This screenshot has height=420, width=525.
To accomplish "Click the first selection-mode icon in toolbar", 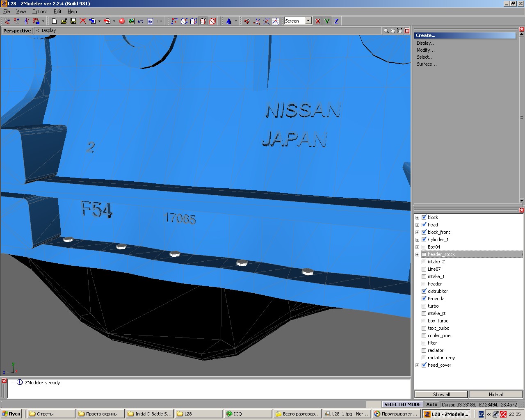I will [x=7, y=21].
